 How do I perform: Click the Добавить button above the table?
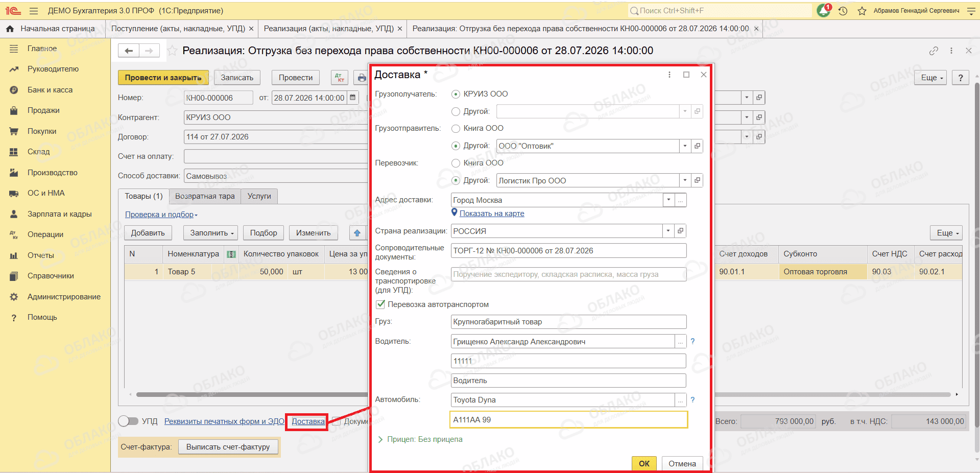point(148,233)
